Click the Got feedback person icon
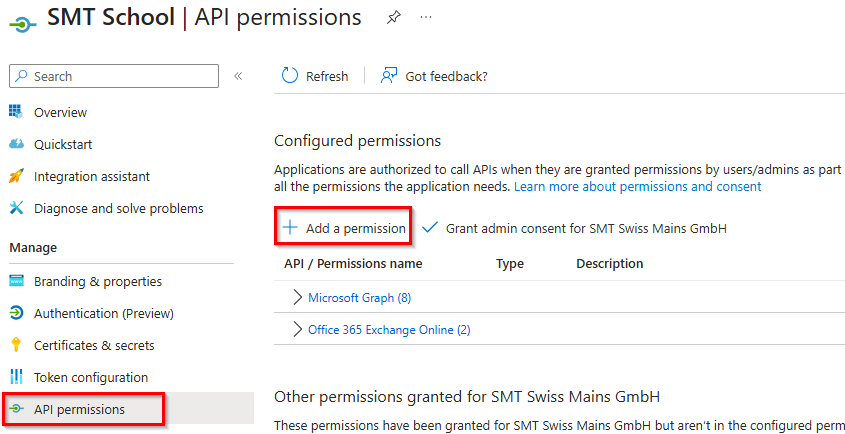Viewport: 845px width, 434px height. click(x=389, y=76)
